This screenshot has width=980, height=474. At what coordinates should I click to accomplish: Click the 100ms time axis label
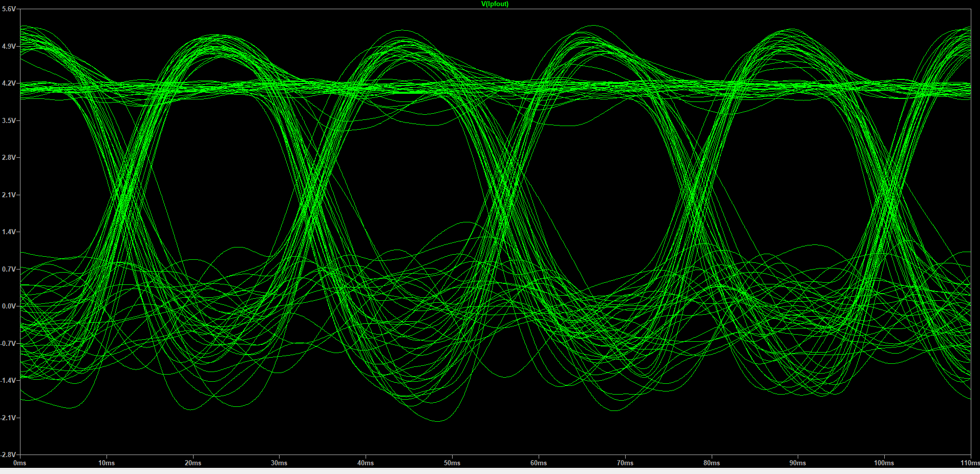884,463
